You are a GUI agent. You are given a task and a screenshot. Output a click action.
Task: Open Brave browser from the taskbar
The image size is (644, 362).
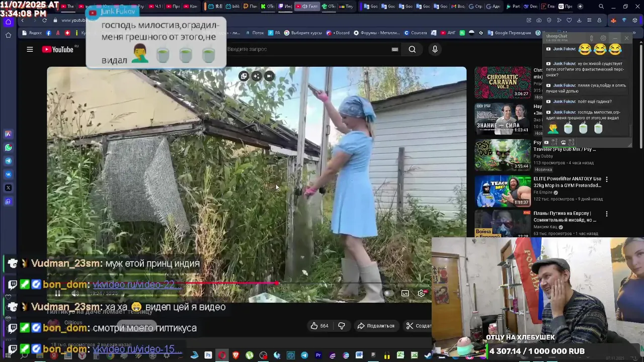[235, 355]
